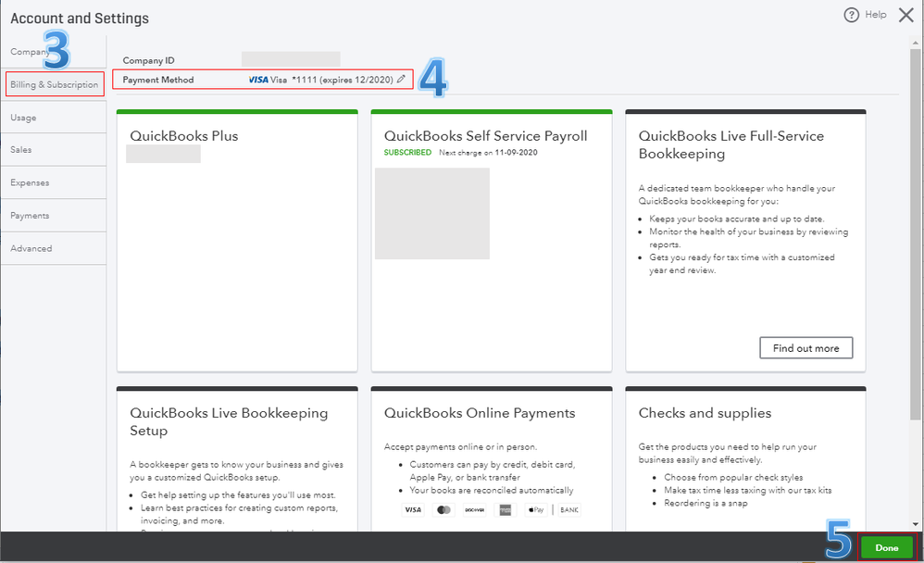Open the Help question mark icon

pyautogui.click(x=851, y=15)
